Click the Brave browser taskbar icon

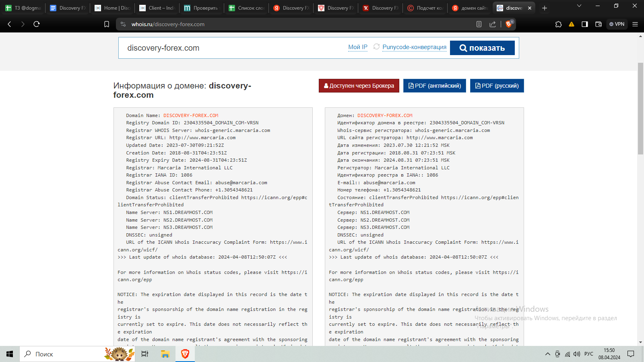click(x=185, y=354)
